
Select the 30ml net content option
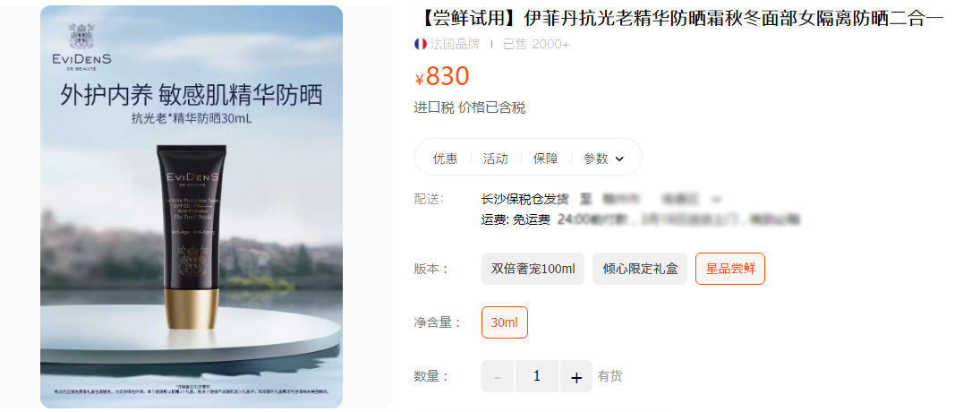(505, 322)
